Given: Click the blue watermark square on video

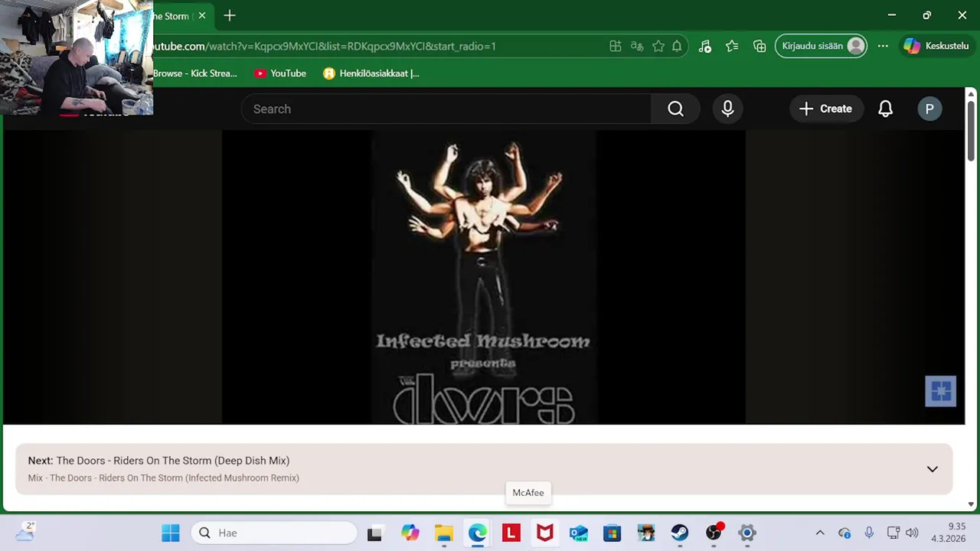Looking at the screenshot, I should tap(940, 391).
